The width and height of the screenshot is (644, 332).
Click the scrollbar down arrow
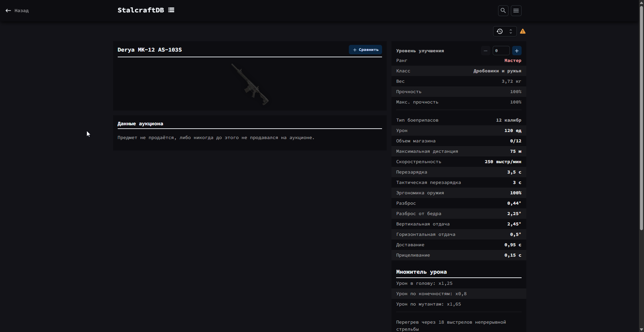tap(641, 329)
